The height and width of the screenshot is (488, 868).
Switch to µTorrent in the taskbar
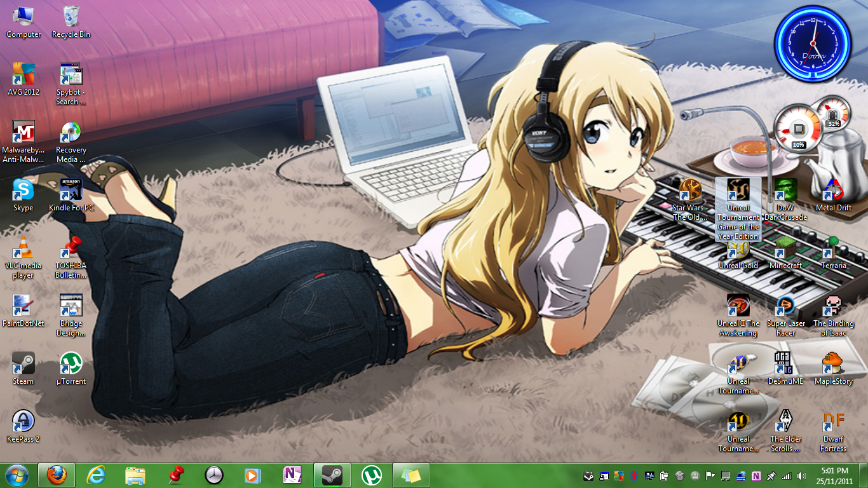point(372,475)
